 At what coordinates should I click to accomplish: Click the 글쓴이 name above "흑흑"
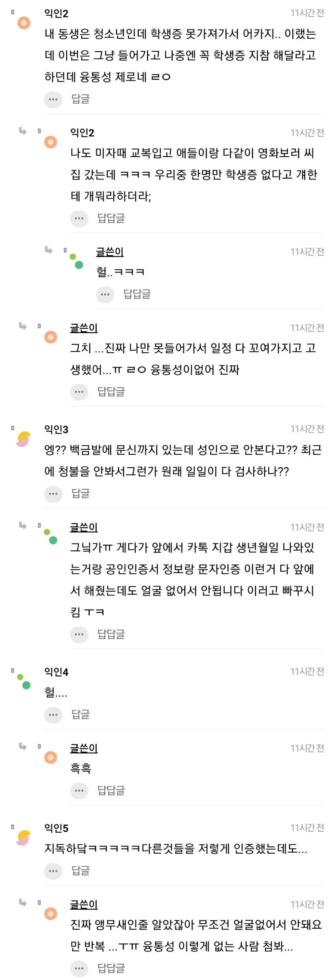[84, 748]
